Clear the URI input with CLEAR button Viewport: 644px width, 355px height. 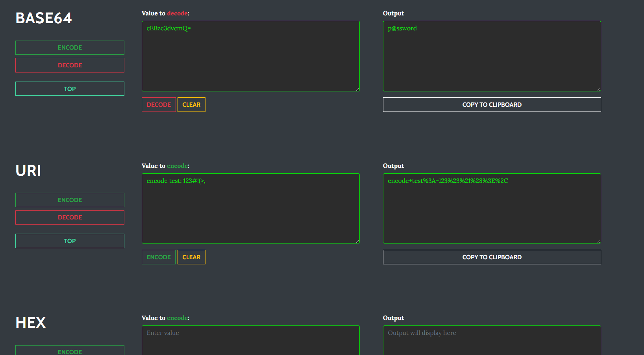(x=191, y=257)
